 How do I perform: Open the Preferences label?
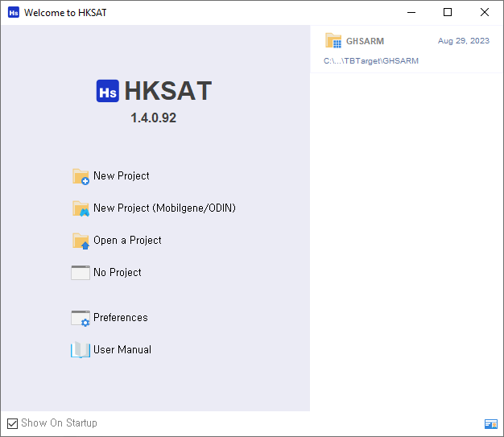click(x=121, y=317)
